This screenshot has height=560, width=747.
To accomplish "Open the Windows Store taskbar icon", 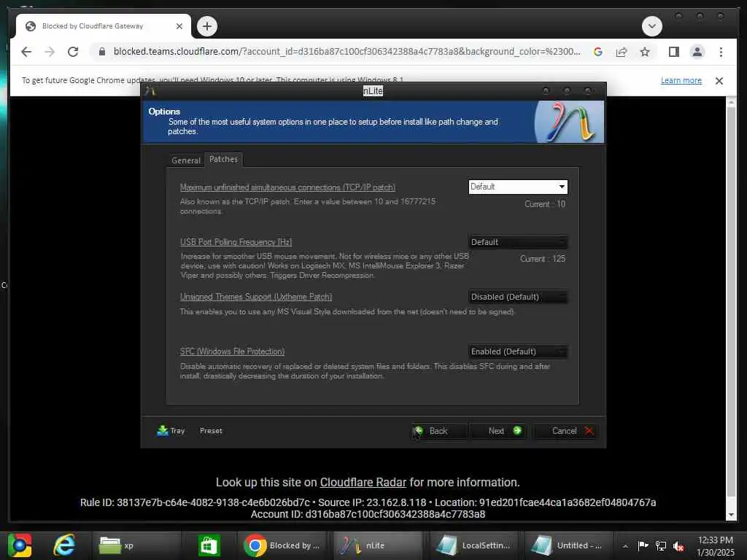I will pyautogui.click(x=209, y=545).
